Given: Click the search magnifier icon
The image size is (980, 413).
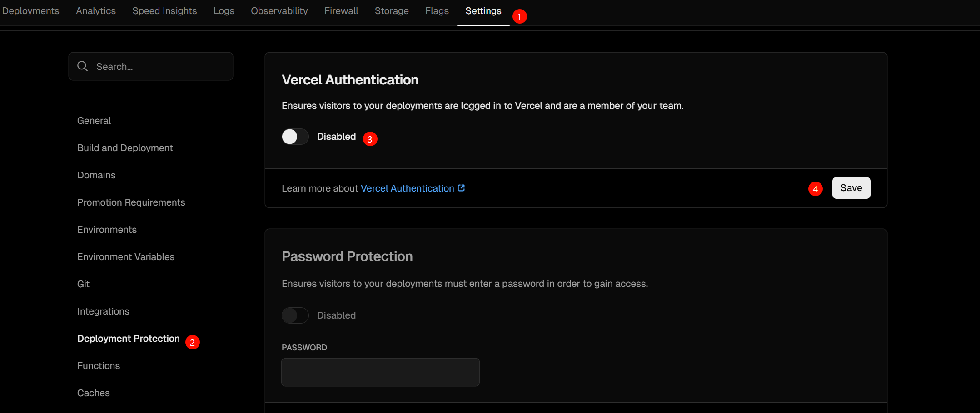Looking at the screenshot, I should pos(82,66).
